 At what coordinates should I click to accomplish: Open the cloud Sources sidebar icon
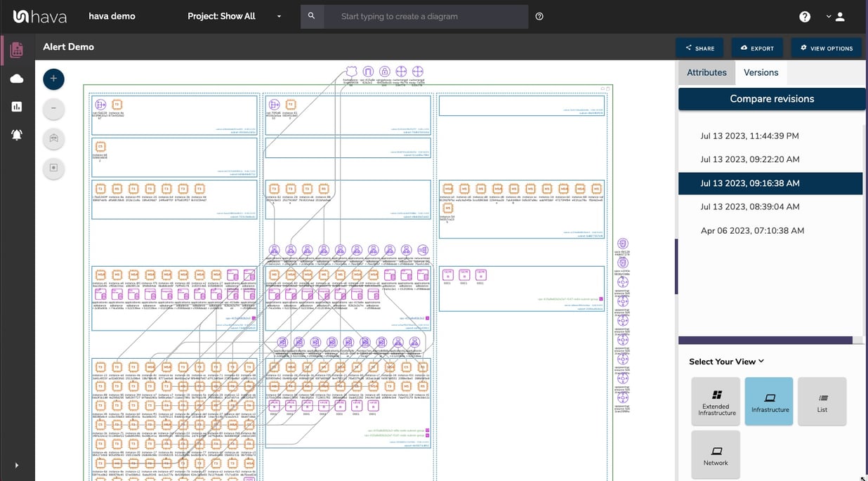[17, 78]
